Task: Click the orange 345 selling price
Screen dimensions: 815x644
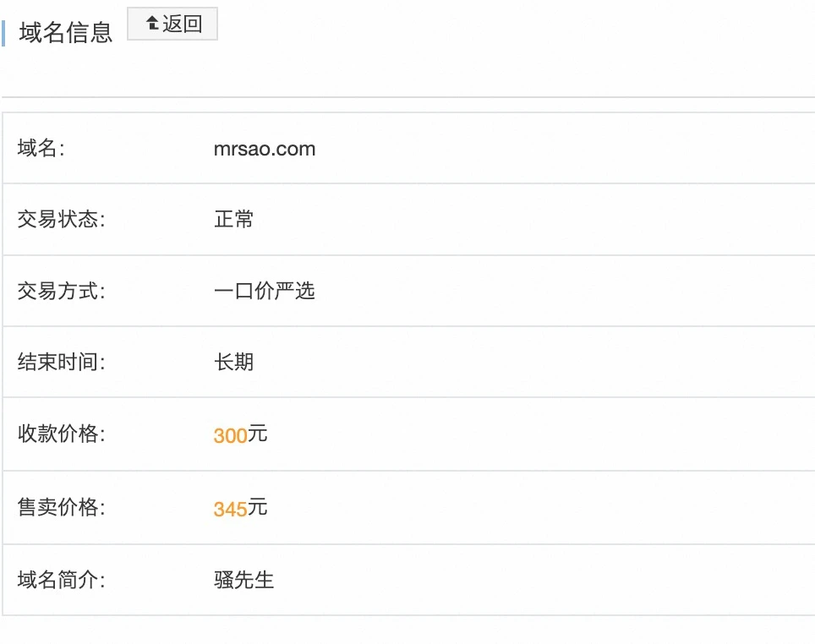Action: tap(230, 510)
